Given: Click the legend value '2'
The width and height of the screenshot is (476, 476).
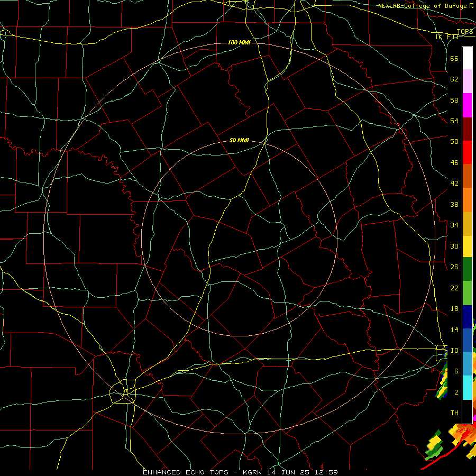Looking at the screenshot, I should click(x=456, y=392).
